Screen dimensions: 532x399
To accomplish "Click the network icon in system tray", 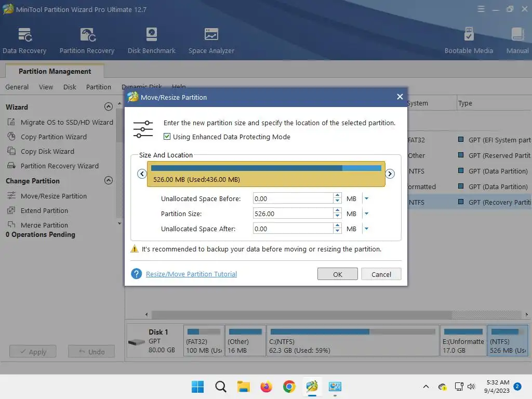I will click(459, 387).
